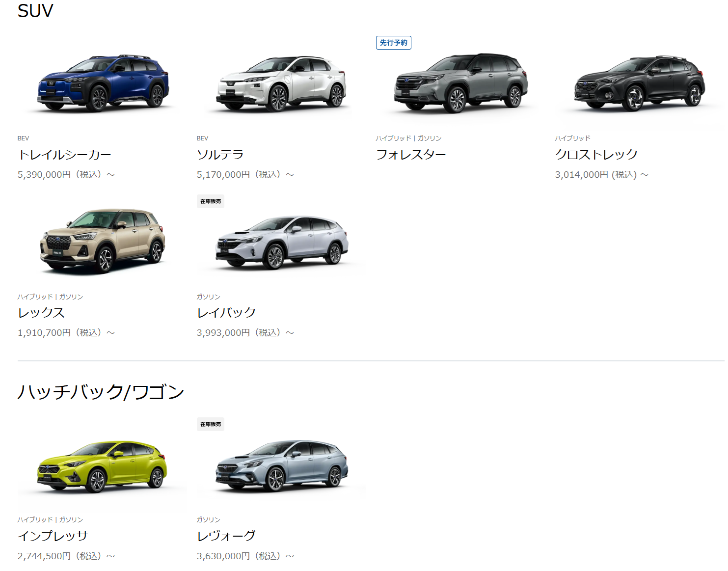Open the yellow-green インプレッサ car image
Image resolution: width=728 pixels, height=571 pixels.
pyautogui.click(x=102, y=466)
